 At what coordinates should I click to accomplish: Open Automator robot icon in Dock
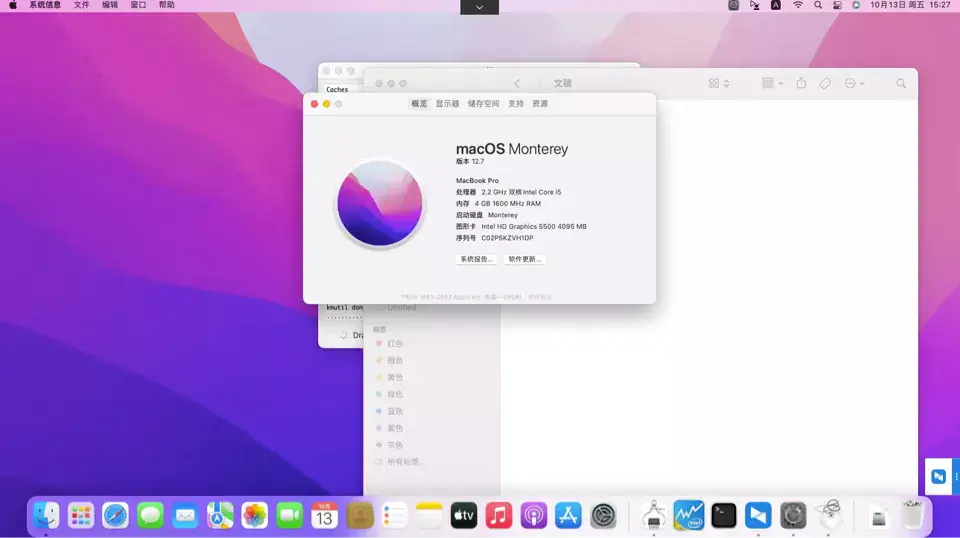[x=654, y=515]
